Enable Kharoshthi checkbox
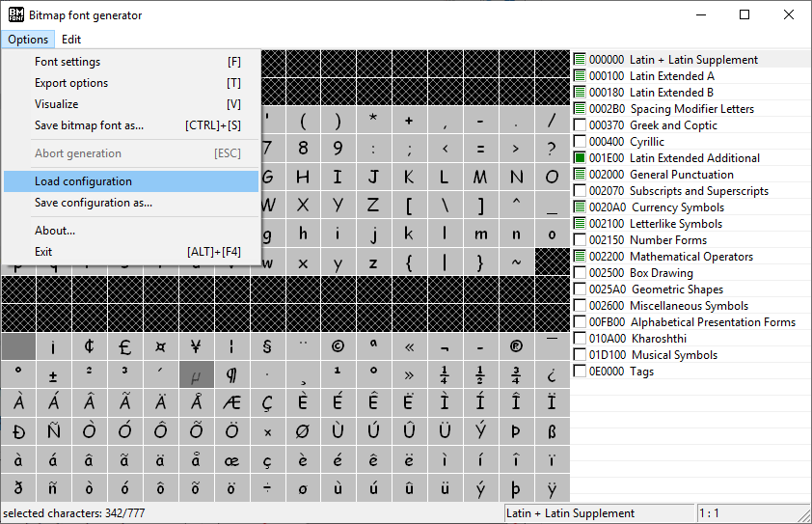Screen dimensions: 812x524 click(x=580, y=339)
